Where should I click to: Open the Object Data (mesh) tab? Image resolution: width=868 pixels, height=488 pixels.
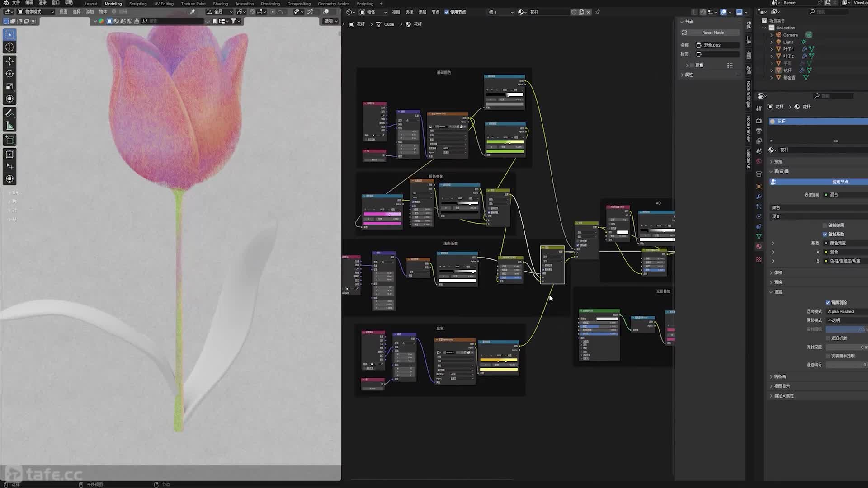point(759,236)
